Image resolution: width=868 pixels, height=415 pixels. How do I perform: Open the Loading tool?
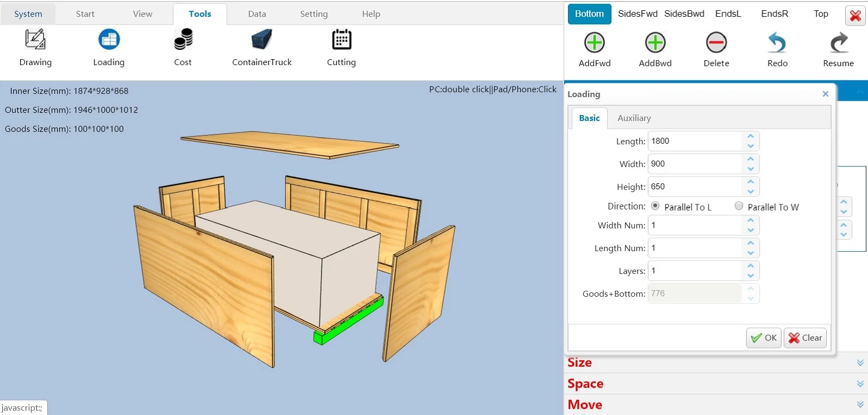coord(108,48)
